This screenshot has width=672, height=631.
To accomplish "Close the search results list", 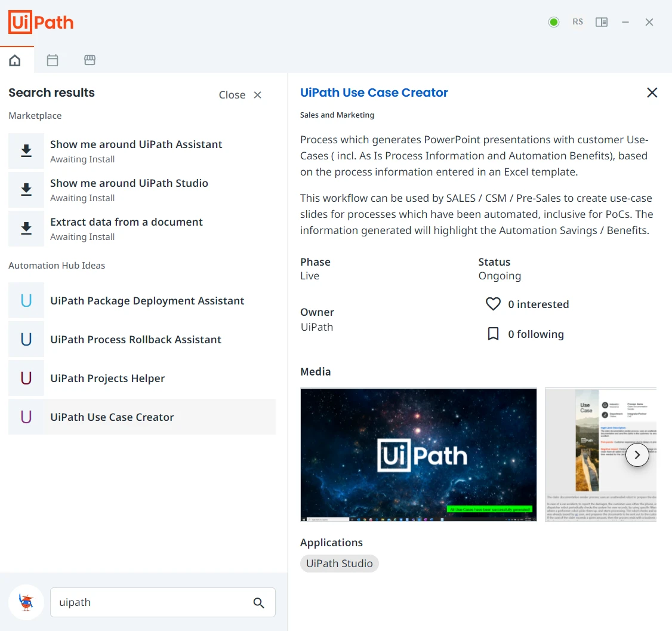I will [240, 95].
